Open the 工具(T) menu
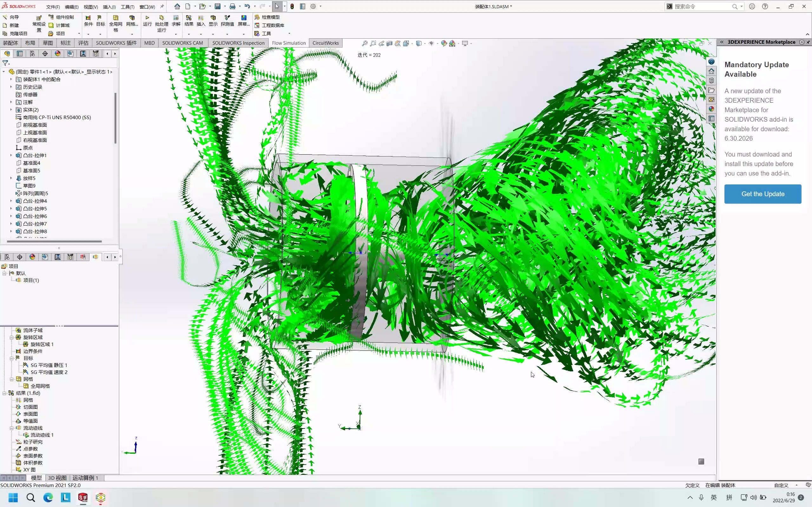The height and width of the screenshot is (507, 812). pyautogui.click(x=128, y=7)
